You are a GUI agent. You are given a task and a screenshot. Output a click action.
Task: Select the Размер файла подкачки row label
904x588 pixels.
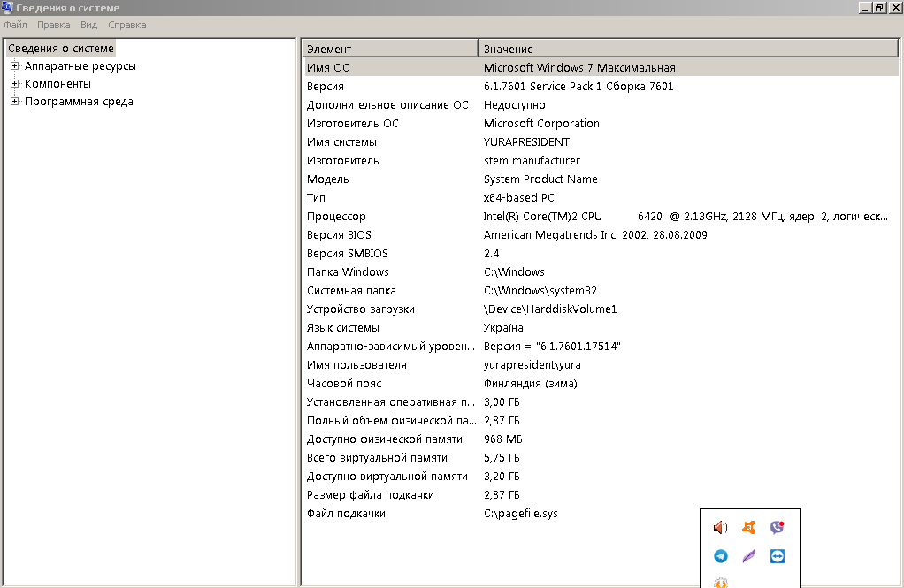[370, 495]
